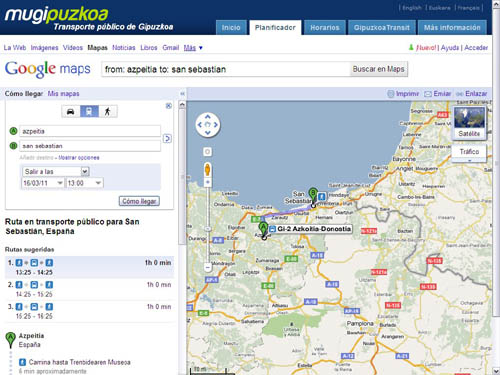Open the Horarios tab
500x375 pixels.
pyautogui.click(x=325, y=28)
